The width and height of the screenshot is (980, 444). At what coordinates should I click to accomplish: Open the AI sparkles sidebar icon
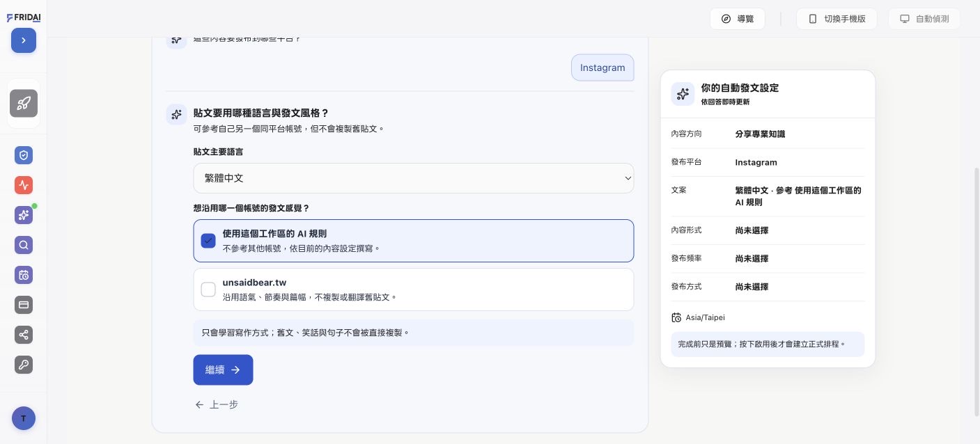tap(24, 215)
